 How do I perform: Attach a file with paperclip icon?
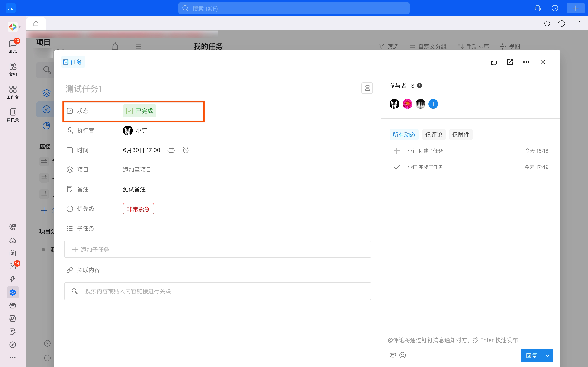click(x=393, y=355)
